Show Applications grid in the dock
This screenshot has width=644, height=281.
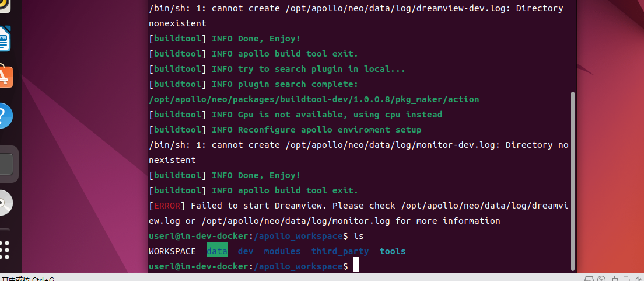pos(5,250)
